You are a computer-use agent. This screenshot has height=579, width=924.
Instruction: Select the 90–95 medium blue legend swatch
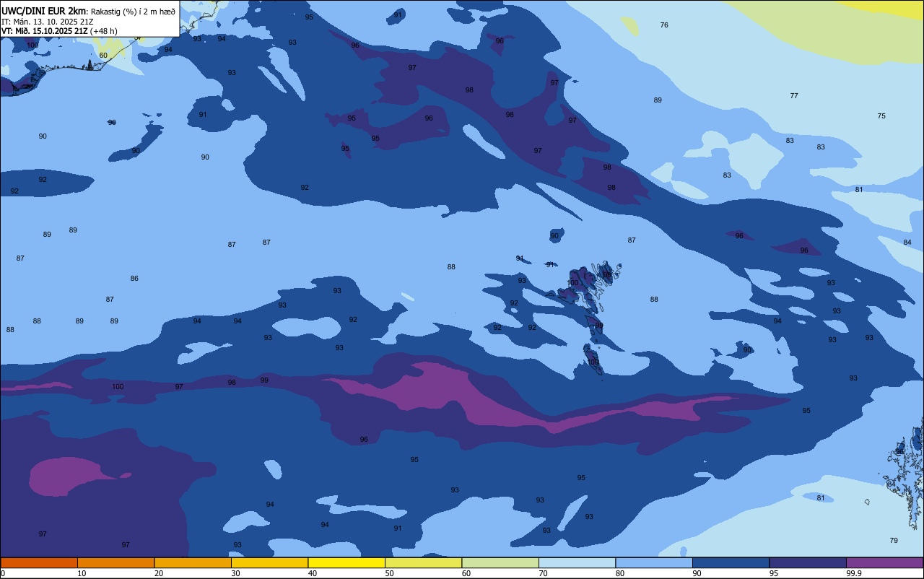click(x=731, y=562)
